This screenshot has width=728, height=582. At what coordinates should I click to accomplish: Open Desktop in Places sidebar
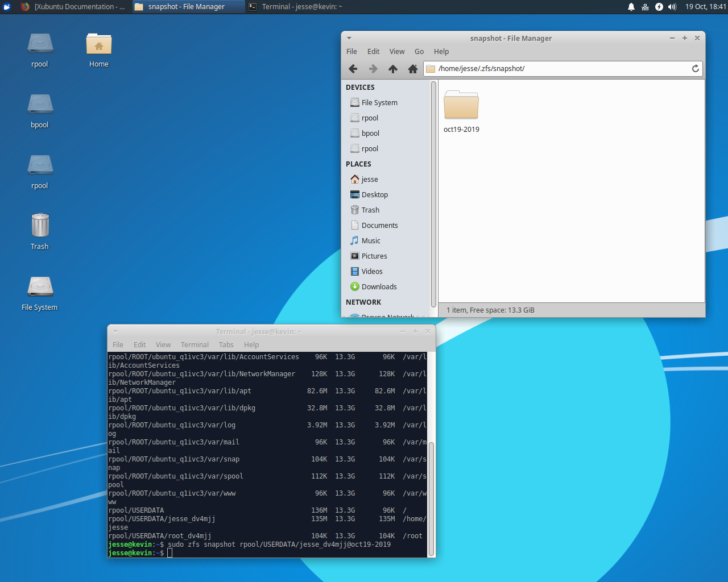(369, 195)
